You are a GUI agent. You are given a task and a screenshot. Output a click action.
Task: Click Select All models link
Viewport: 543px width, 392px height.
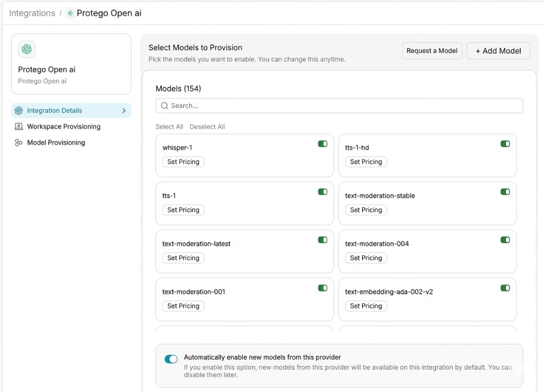(169, 127)
